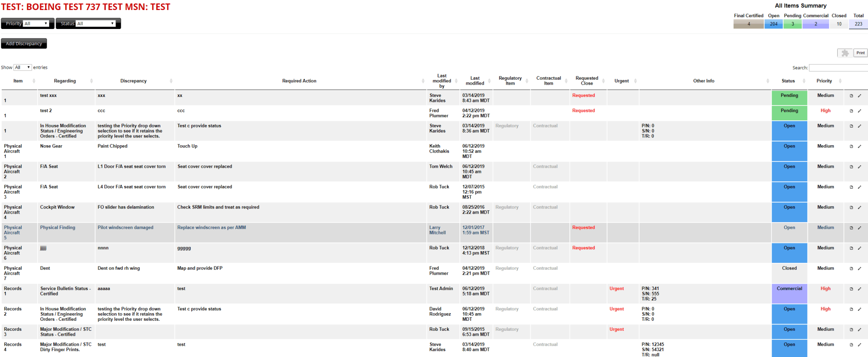The image size is (868, 357).
Task: Sort table by Regarding column
Action: click(66, 81)
